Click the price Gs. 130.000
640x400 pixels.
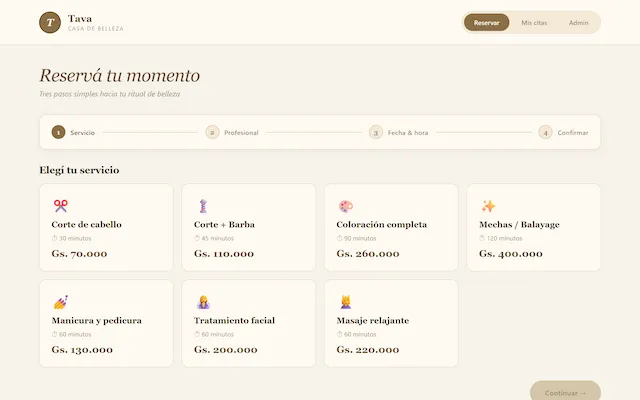point(82,349)
